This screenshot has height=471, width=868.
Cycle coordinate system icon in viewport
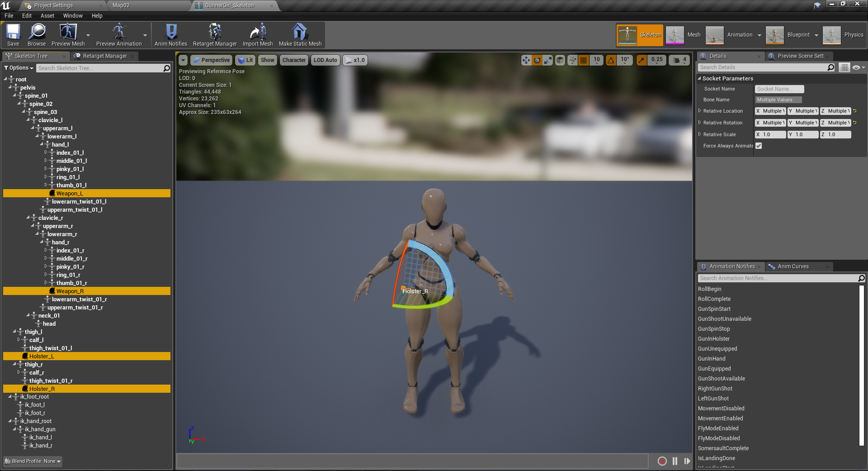(573, 60)
